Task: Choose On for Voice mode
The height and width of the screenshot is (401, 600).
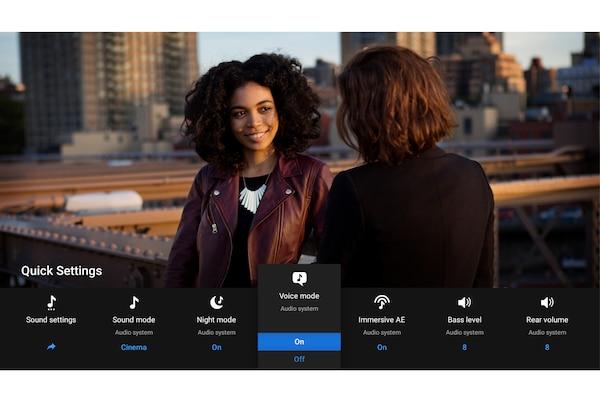Action: (x=299, y=342)
